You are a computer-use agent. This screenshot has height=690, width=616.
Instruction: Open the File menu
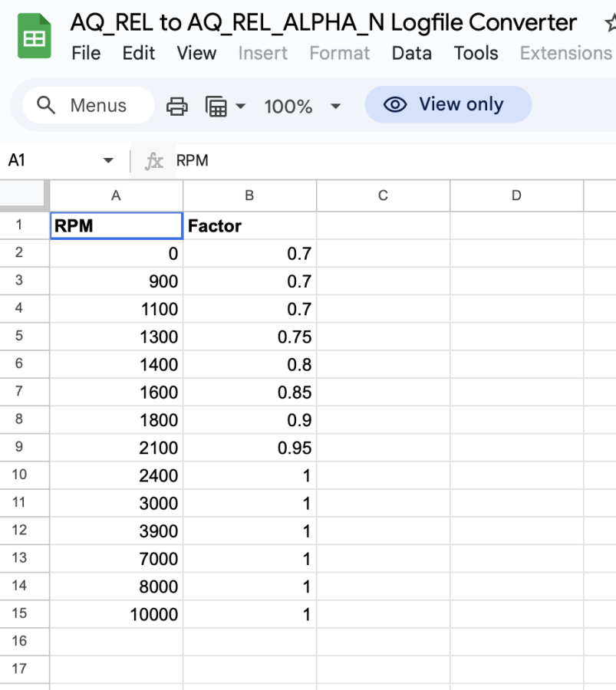pyautogui.click(x=86, y=53)
